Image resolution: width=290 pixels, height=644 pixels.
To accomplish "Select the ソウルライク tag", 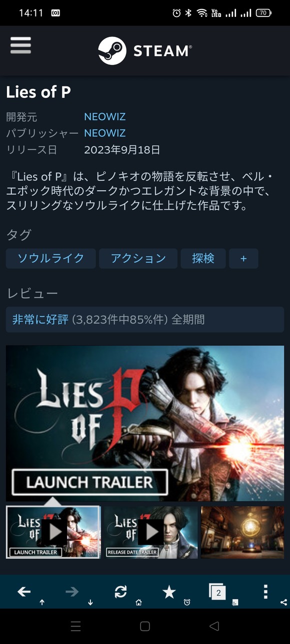I will tap(50, 258).
